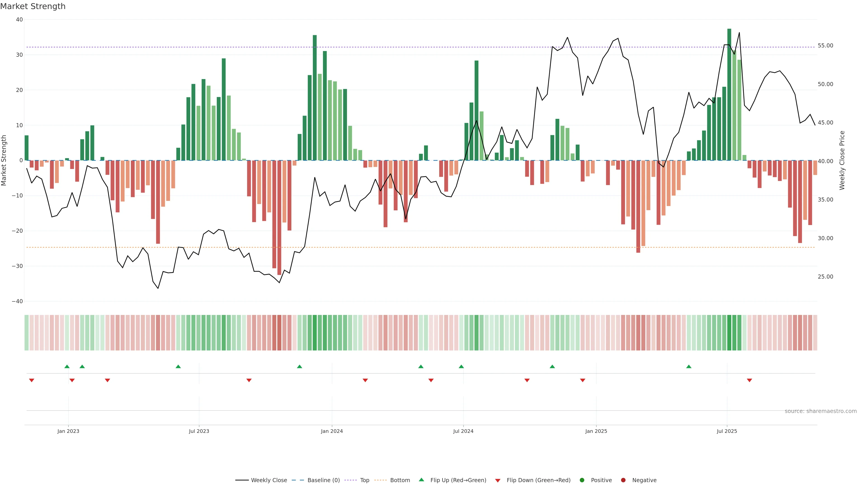
Task: Click the red Negative circle in legend
Action: [623, 480]
